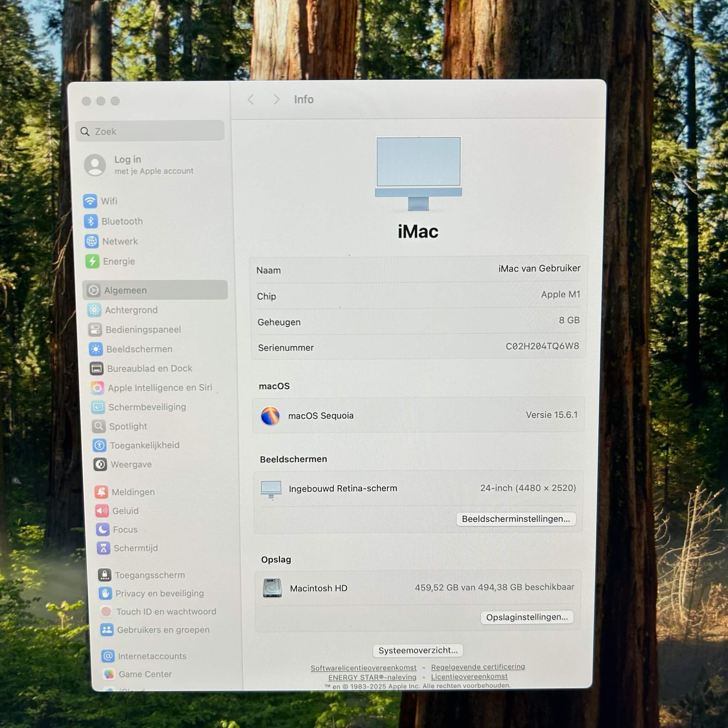Open Regelgevende certificering link
The image size is (728, 728).
click(478, 667)
